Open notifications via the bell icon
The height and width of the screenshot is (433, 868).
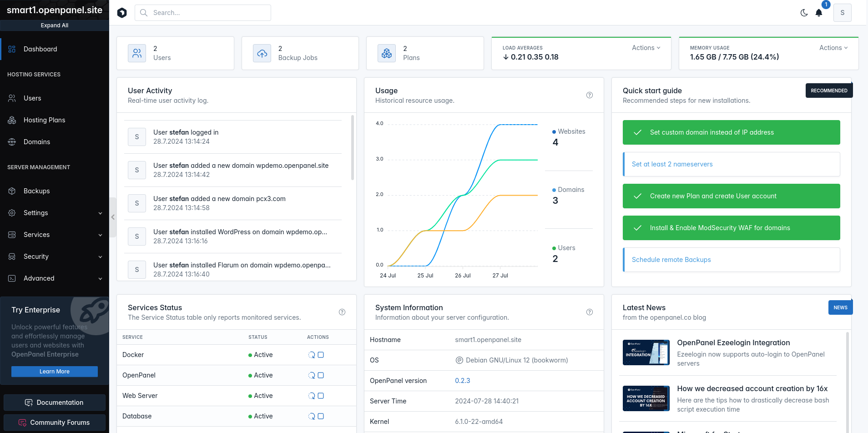819,13
